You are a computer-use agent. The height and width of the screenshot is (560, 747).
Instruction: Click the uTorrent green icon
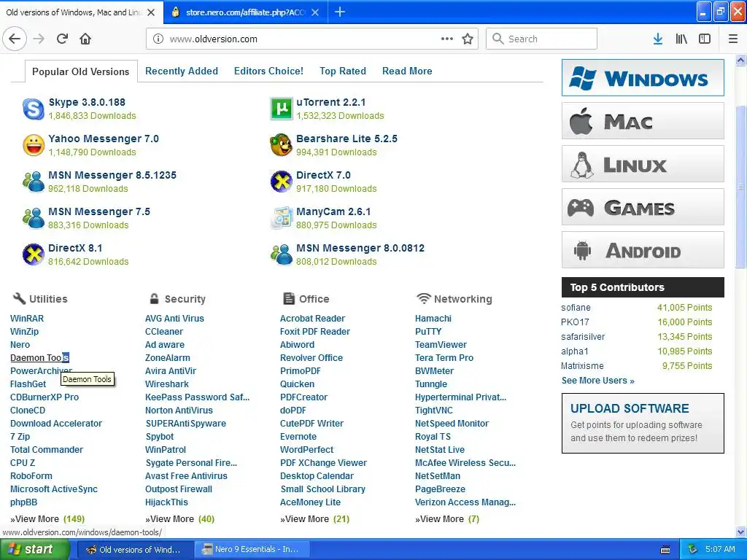281,109
